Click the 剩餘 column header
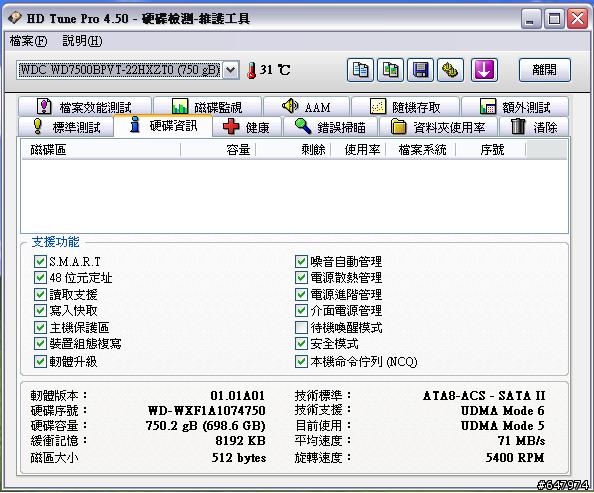 coord(294,150)
